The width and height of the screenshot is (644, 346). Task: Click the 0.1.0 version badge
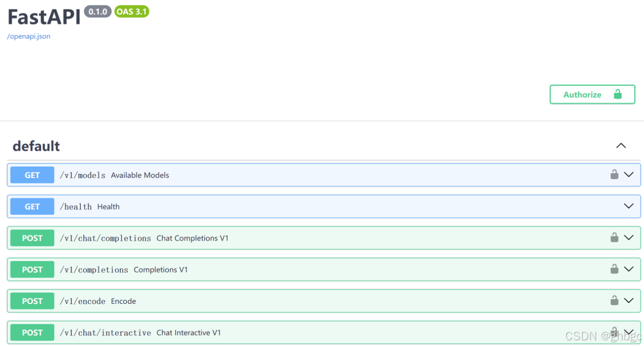tap(97, 11)
